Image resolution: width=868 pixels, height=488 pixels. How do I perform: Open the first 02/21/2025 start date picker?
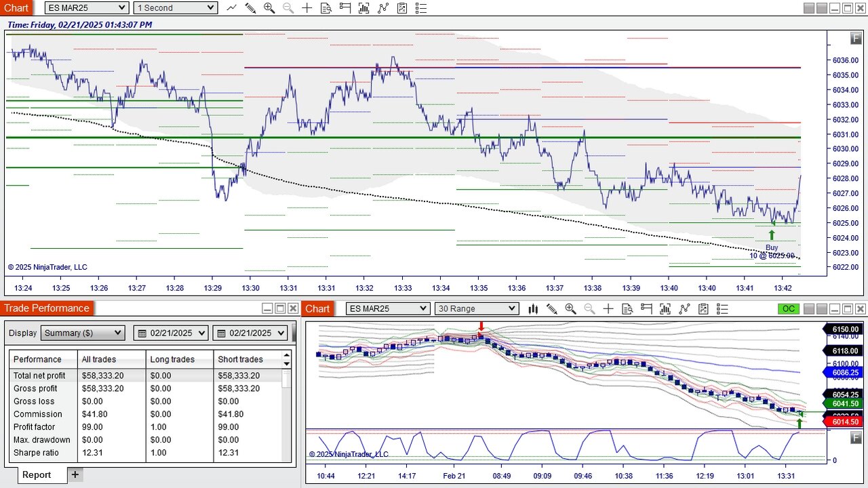tap(171, 333)
